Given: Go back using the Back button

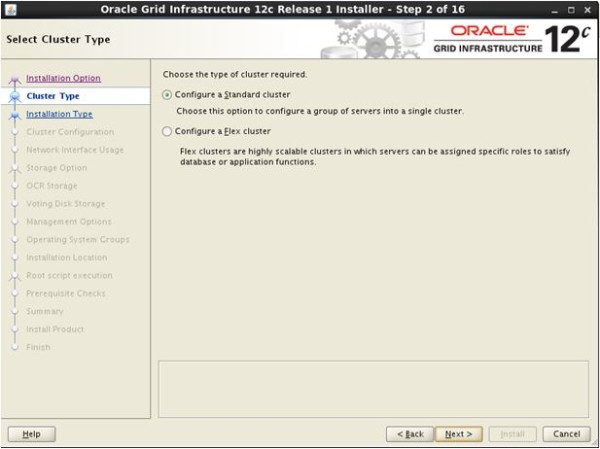Looking at the screenshot, I should (410, 434).
